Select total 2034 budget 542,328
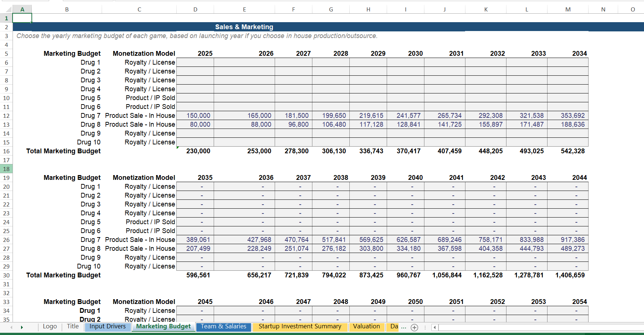 [x=568, y=151]
